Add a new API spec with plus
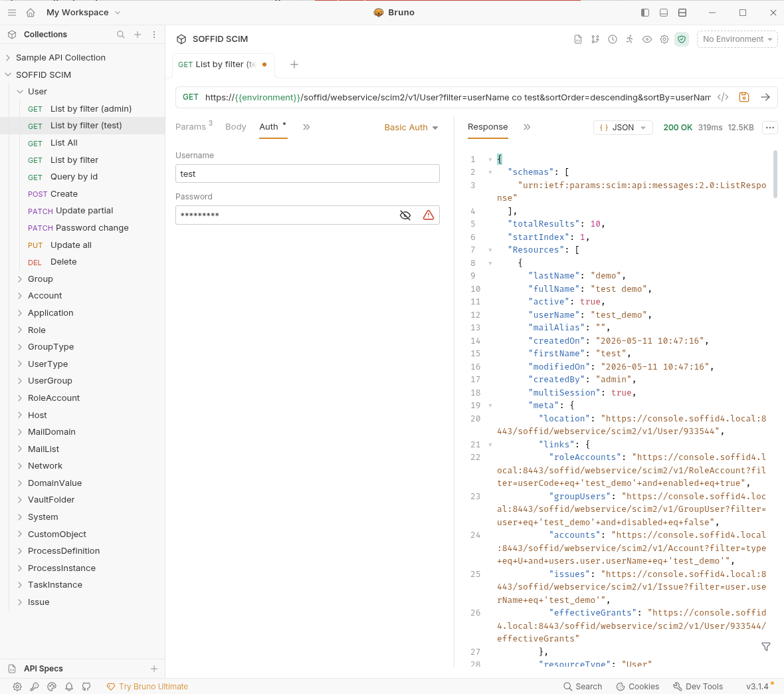This screenshot has width=784, height=694. click(x=154, y=669)
